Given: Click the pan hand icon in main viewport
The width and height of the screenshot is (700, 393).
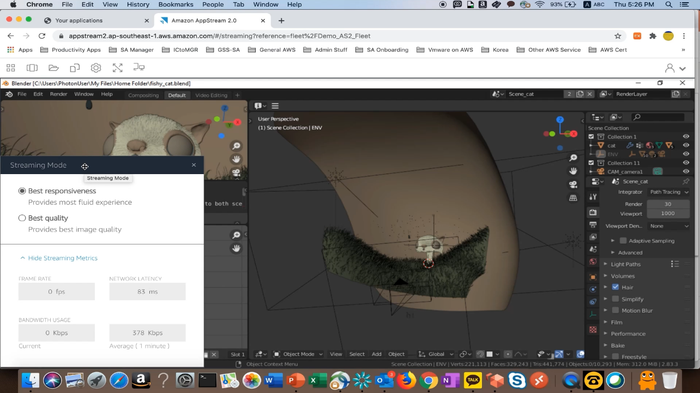Looking at the screenshot, I should click(573, 171).
